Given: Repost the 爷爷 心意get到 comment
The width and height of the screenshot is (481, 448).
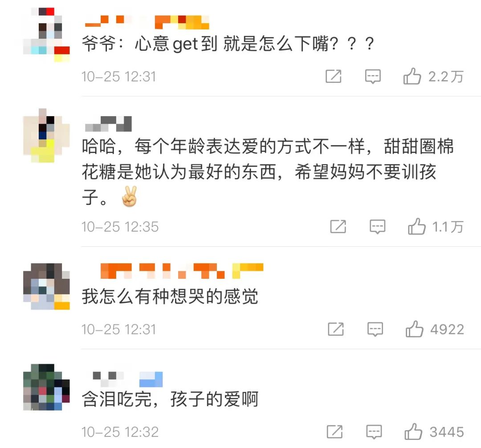Looking at the screenshot, I should point(334,76).
